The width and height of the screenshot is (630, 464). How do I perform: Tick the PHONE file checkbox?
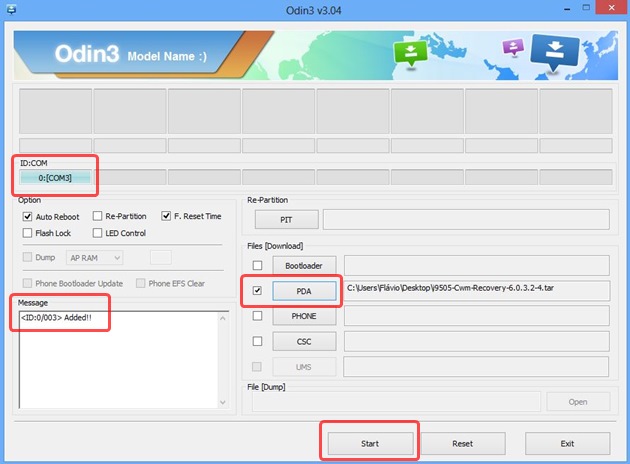point(257,316)
